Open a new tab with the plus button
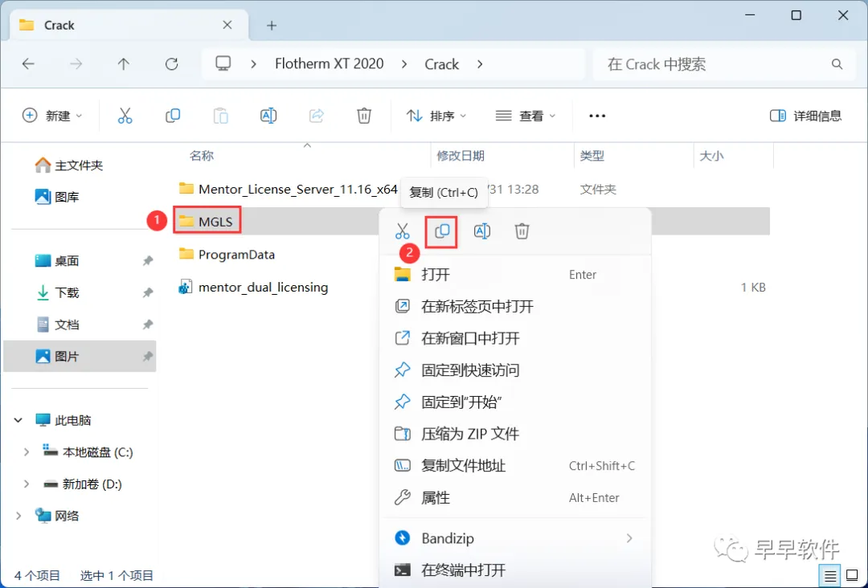Image resolution: width=868 pixels, height=588 pixels. tap(272, 26)
